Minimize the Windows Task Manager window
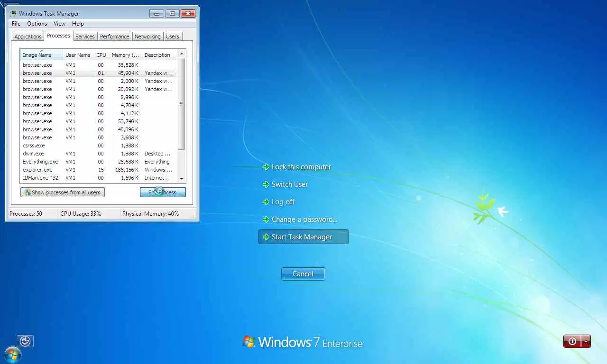Screen dimensions: 607x364 coord(157,13)
